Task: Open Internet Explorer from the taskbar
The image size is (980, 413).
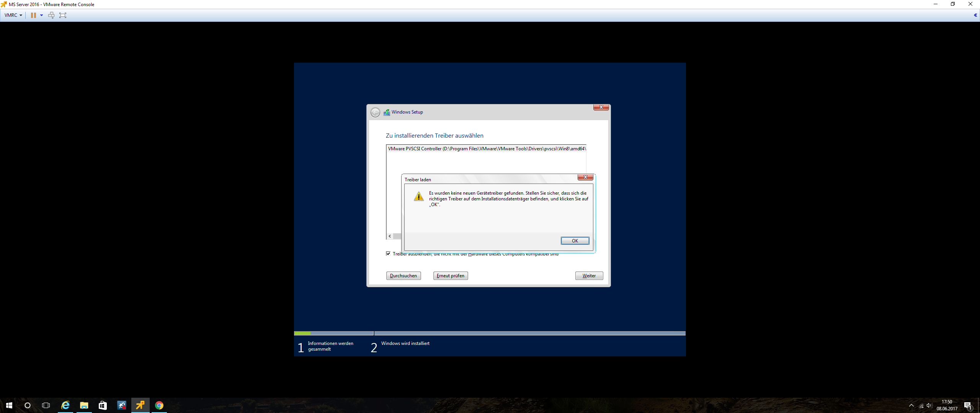Action: point(65,405)
